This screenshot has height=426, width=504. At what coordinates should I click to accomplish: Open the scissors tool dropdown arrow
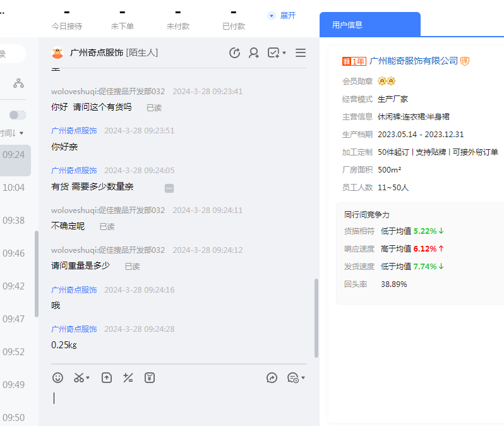[x=88, y=378]
